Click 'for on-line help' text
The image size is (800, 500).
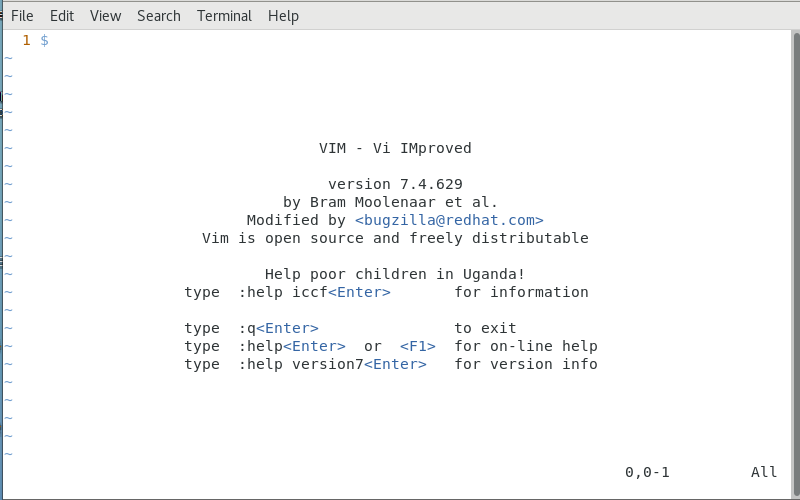[x=526, y=346]
